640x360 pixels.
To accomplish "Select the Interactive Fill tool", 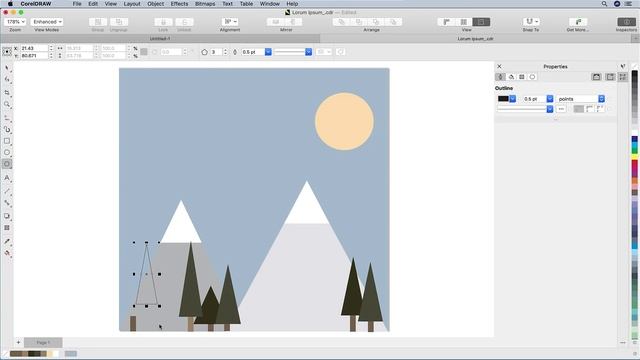I will coord(7,253).
